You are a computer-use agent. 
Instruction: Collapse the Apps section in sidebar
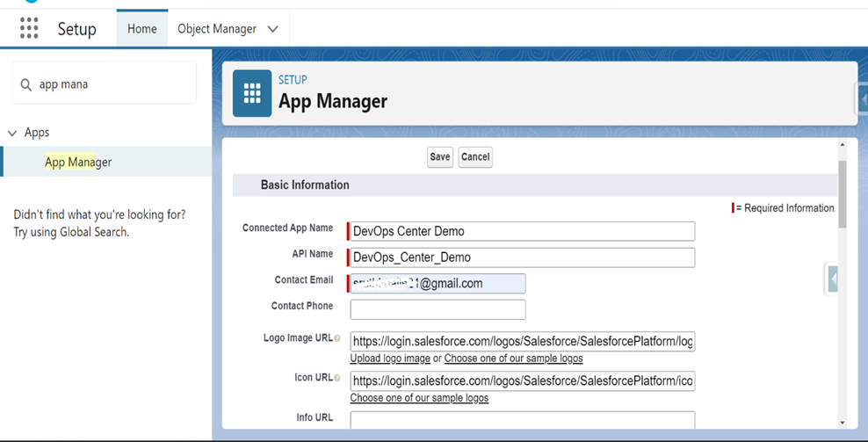[12, 133]
